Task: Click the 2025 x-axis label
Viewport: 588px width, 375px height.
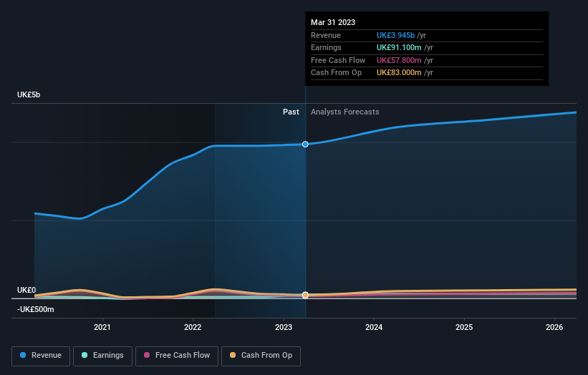Action: [x=464, y=327]
